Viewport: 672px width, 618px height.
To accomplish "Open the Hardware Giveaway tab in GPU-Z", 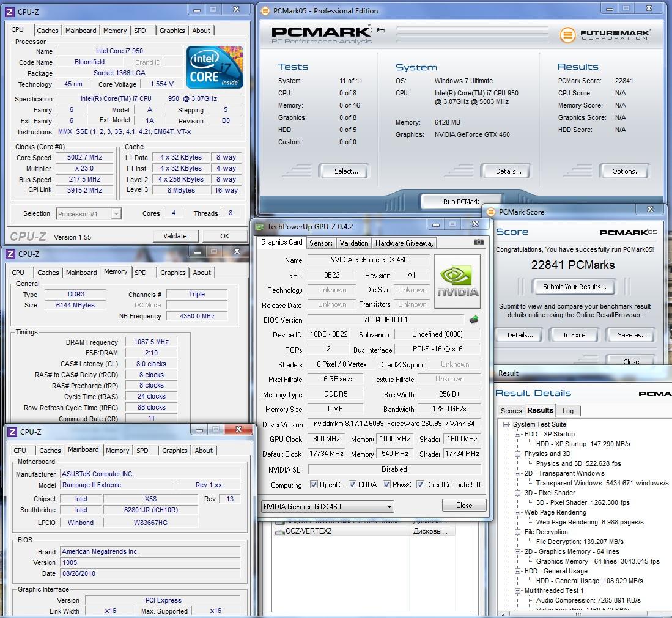I will point(405,243).
